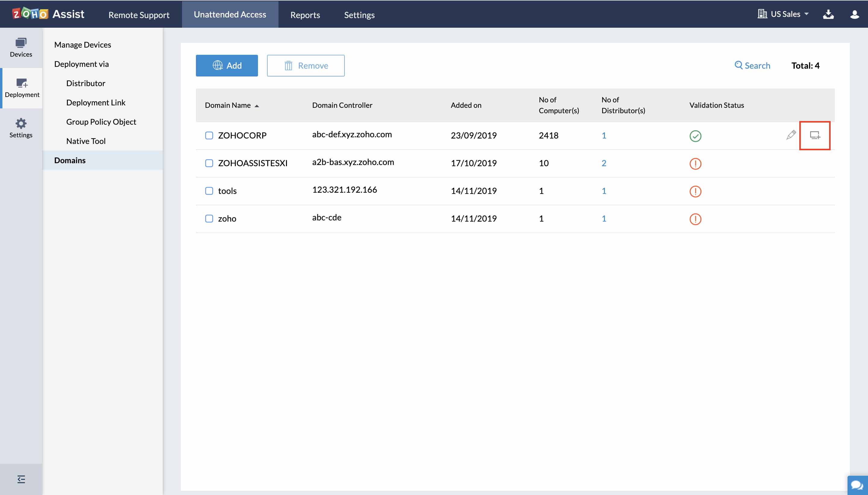Click abc-def.xyz.zoho.com controller cell
Viewport: 868px width, 495px height.
[x=352, y=134]
